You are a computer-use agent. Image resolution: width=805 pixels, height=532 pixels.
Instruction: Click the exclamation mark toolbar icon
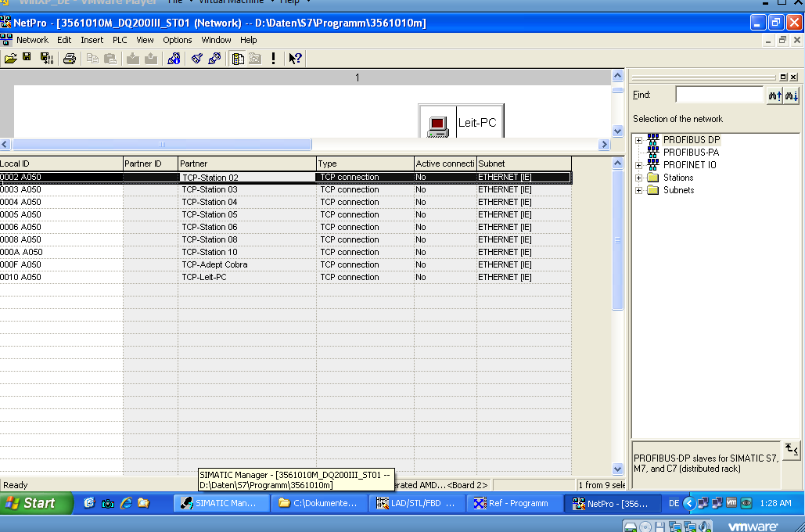click(273, 59)
